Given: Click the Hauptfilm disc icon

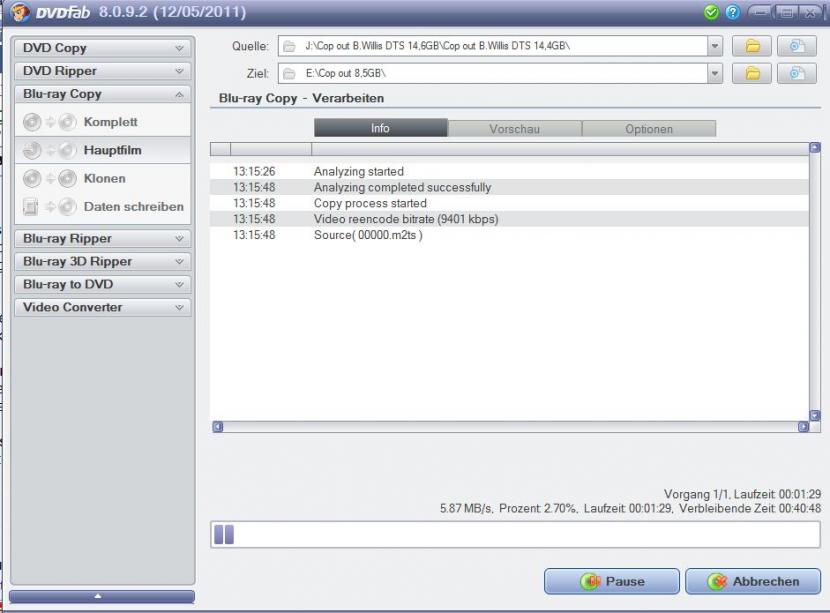Looking at the screenshot, I should (x=50, y=150).
